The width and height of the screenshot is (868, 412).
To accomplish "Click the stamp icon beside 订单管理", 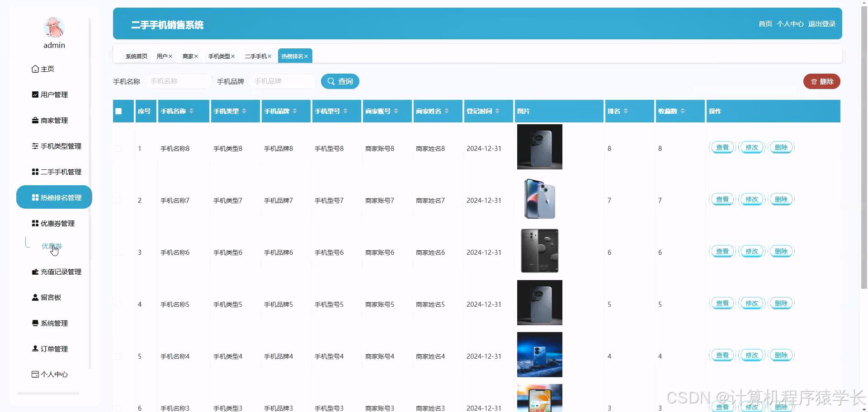I will 35,349.
